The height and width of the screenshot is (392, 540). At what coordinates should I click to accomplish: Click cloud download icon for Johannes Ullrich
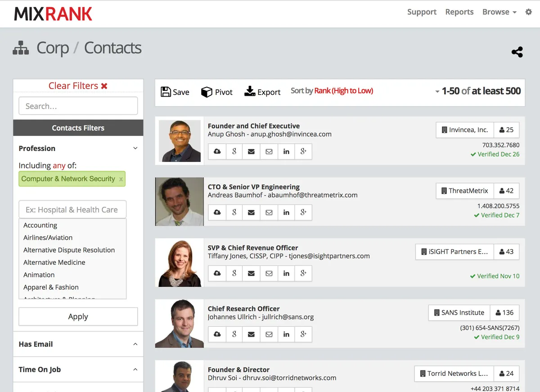[217, 334]
